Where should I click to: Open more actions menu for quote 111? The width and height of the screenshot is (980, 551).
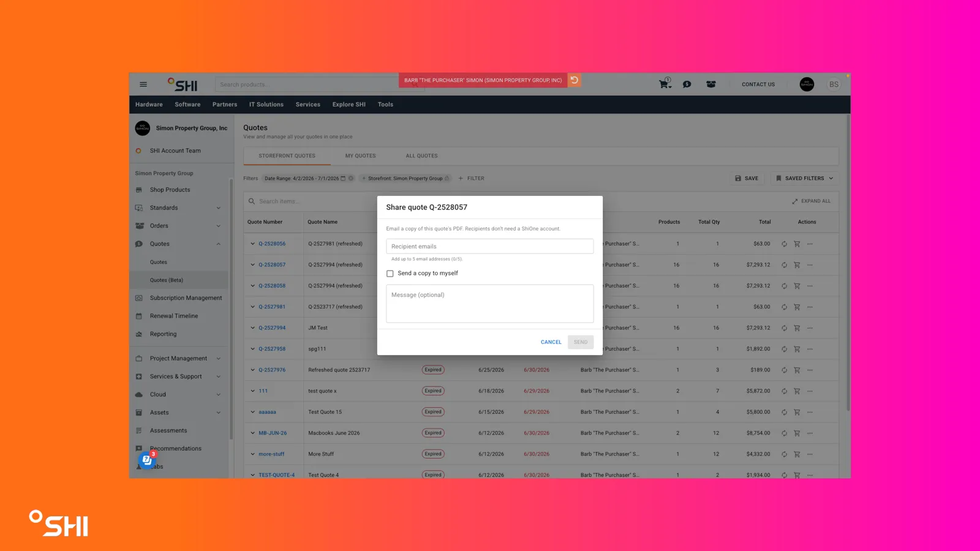coord(810,391)
